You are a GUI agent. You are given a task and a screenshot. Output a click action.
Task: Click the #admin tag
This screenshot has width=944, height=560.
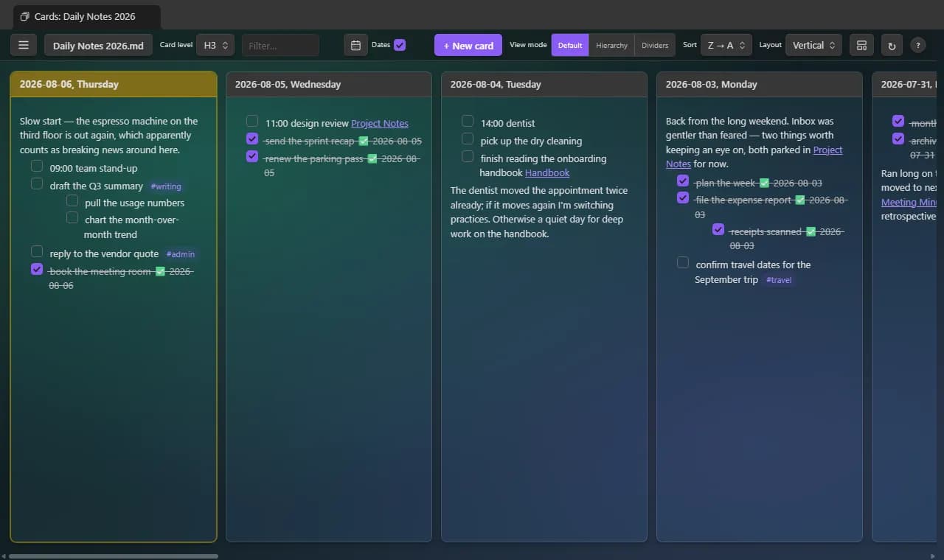tap(181, 254)
